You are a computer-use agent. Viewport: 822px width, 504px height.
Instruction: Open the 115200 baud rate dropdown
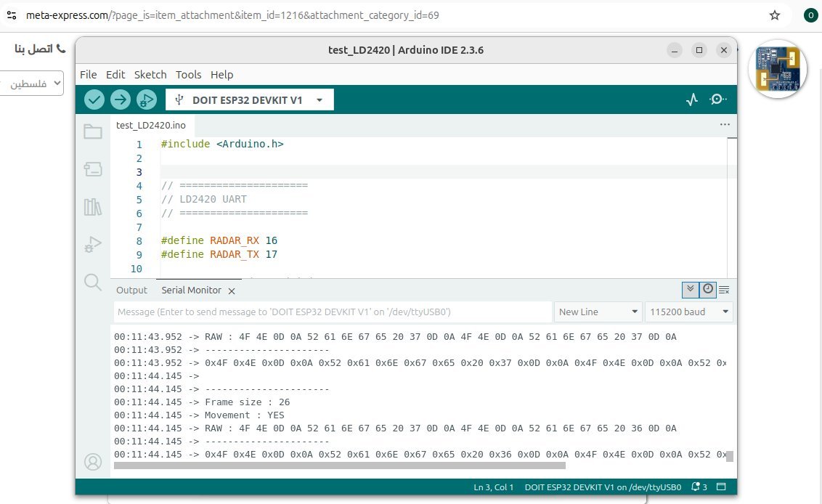[689, 312]
